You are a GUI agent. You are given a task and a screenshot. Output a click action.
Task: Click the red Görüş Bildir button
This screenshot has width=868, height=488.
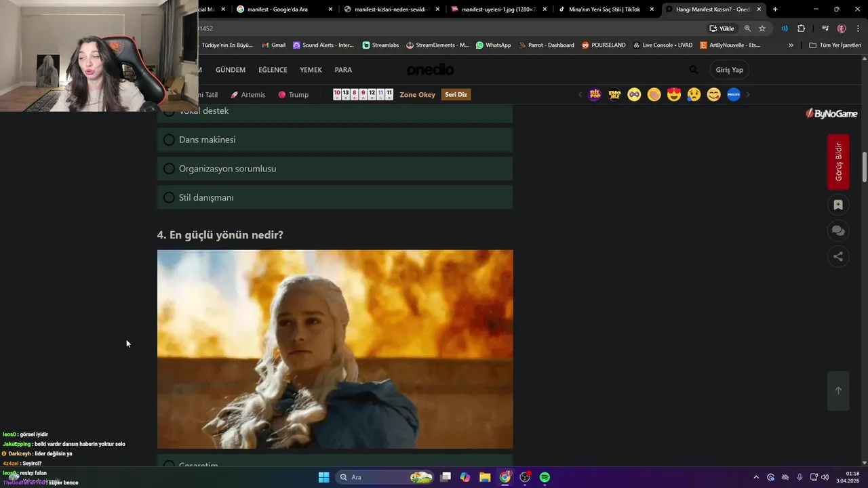[x=838, y=161]
